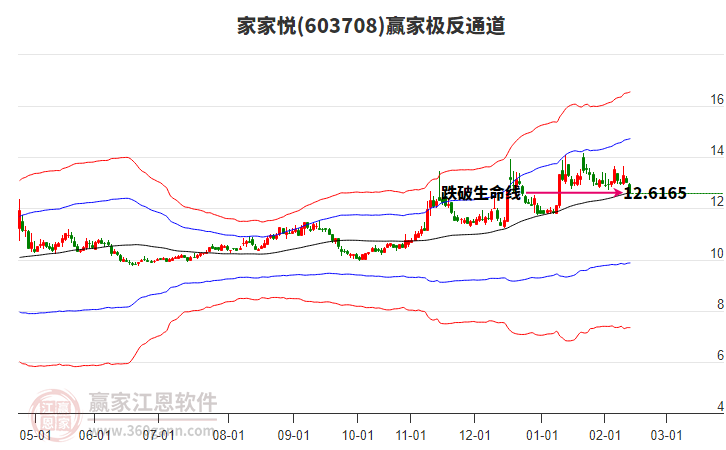Click the current price value 12.6165

point(655,193)
